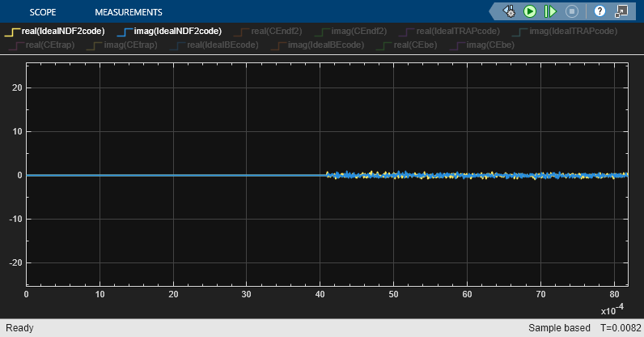Show the real(CEndf2) signal
The height and width of the screenshot is (337, 644).
[x=268, y=32]
